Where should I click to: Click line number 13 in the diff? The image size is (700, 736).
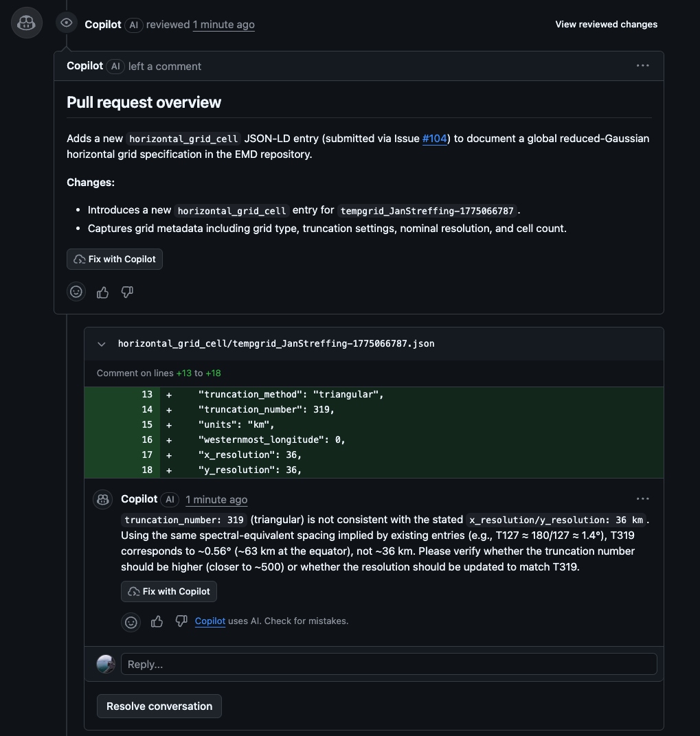(146, 394)
